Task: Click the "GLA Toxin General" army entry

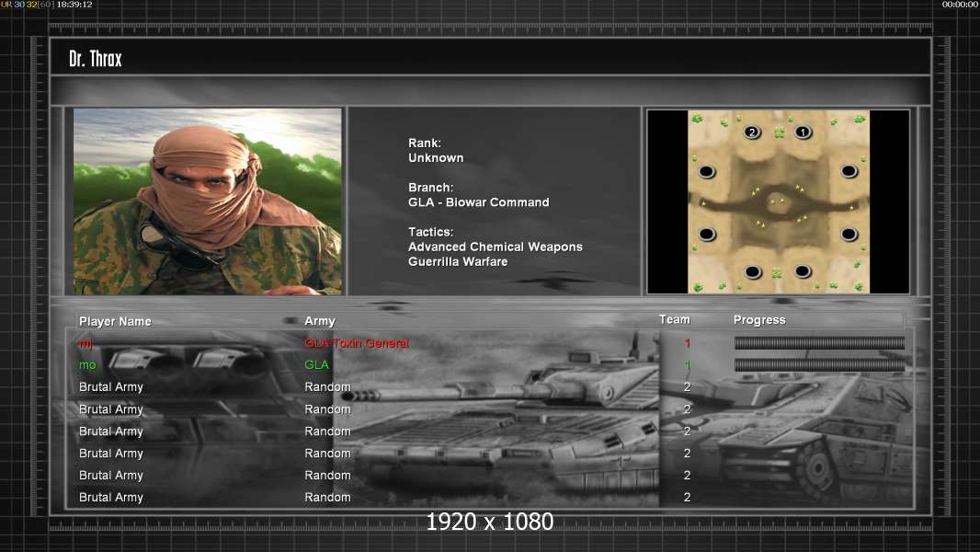Action: point(357,343)
